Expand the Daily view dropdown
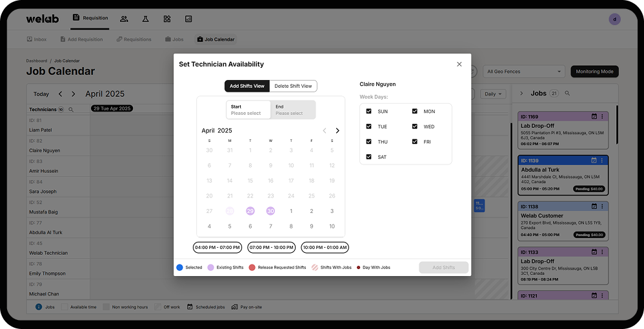This screenshot has width=644, height=329. (x=494, y=94)
